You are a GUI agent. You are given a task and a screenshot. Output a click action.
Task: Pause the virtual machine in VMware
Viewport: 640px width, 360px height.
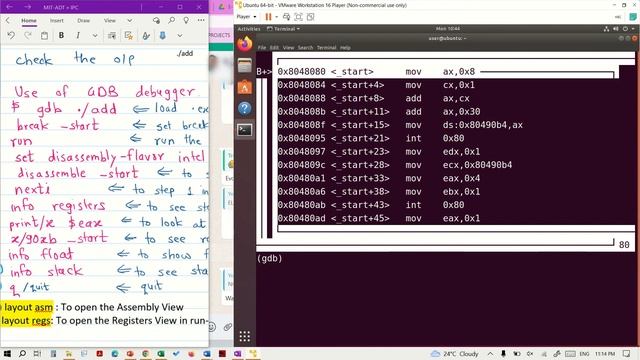pyautogui.click(x=268, y=17)
